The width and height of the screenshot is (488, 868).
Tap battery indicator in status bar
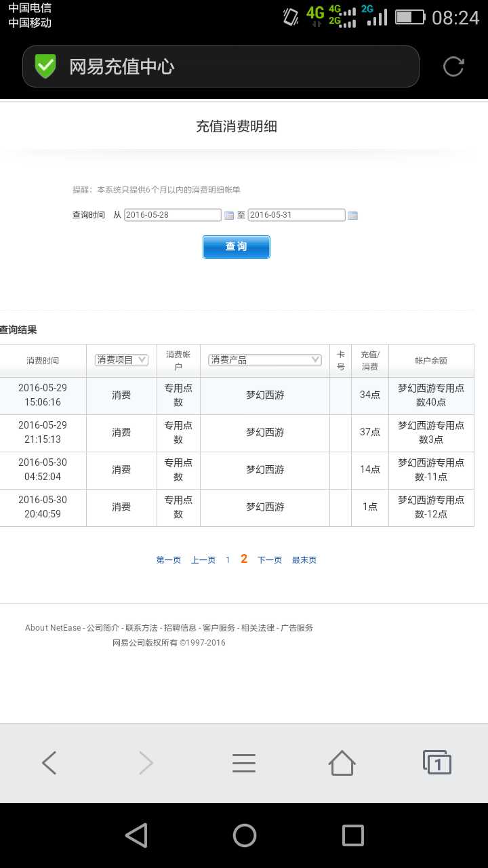pyautogui.click(x=410, y=17)
